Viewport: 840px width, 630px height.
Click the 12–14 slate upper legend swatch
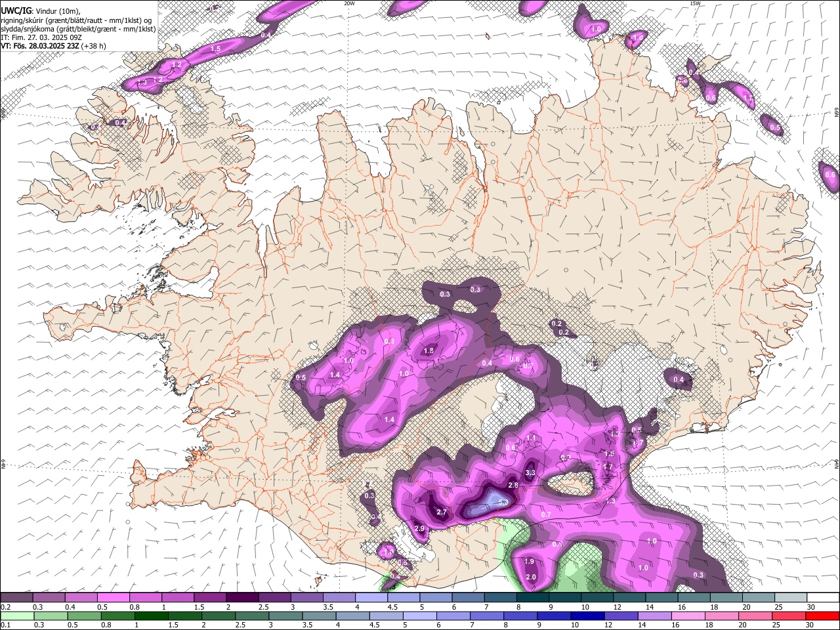[629, 598]
